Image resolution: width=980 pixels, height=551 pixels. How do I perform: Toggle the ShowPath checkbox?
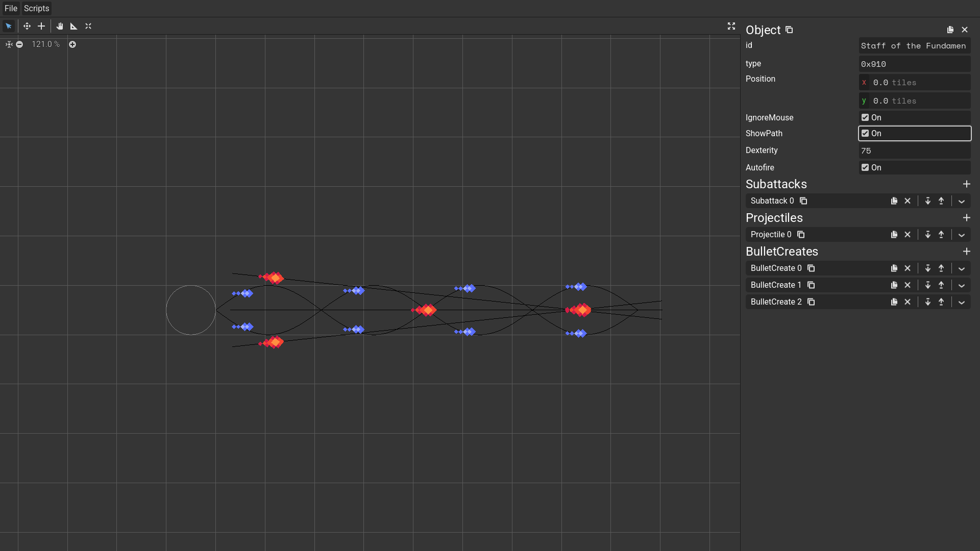(x=865, y=133)
